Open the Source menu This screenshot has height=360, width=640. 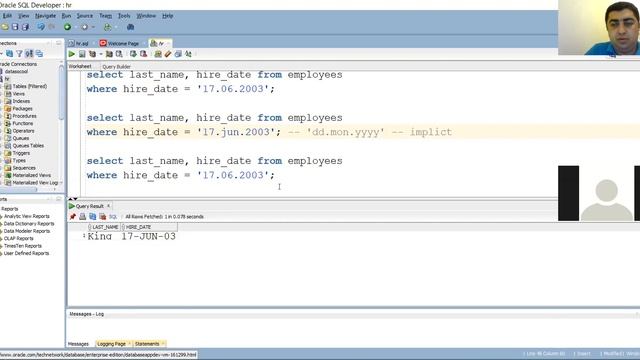[84, 16]
